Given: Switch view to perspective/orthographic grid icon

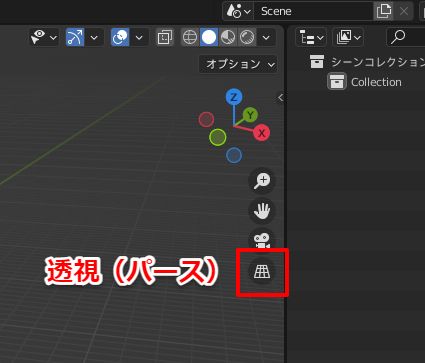Looking at the screenshot, I should click(x=262, y=272).
